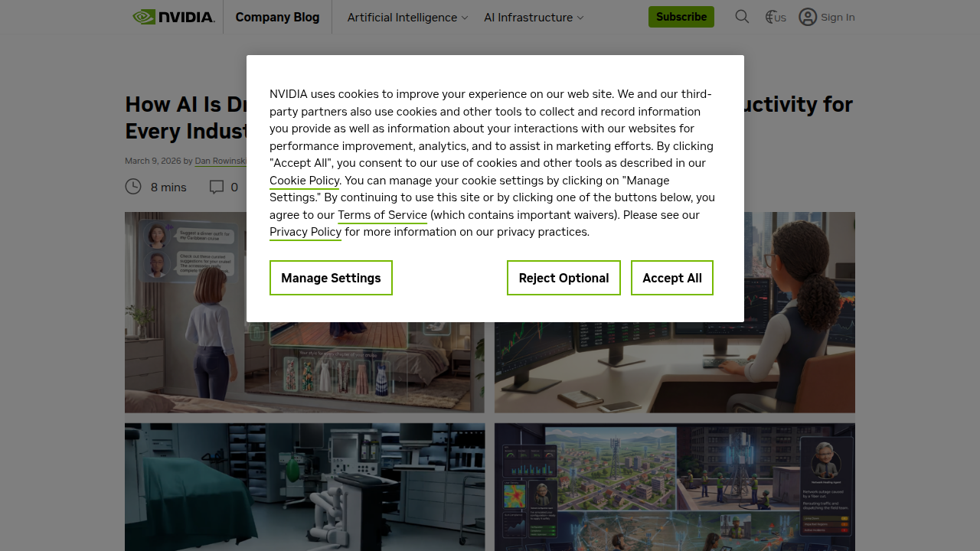Open author Dan Rowinski link
The width and height of the screenshot is (980, 551).
tap(220, 161)
